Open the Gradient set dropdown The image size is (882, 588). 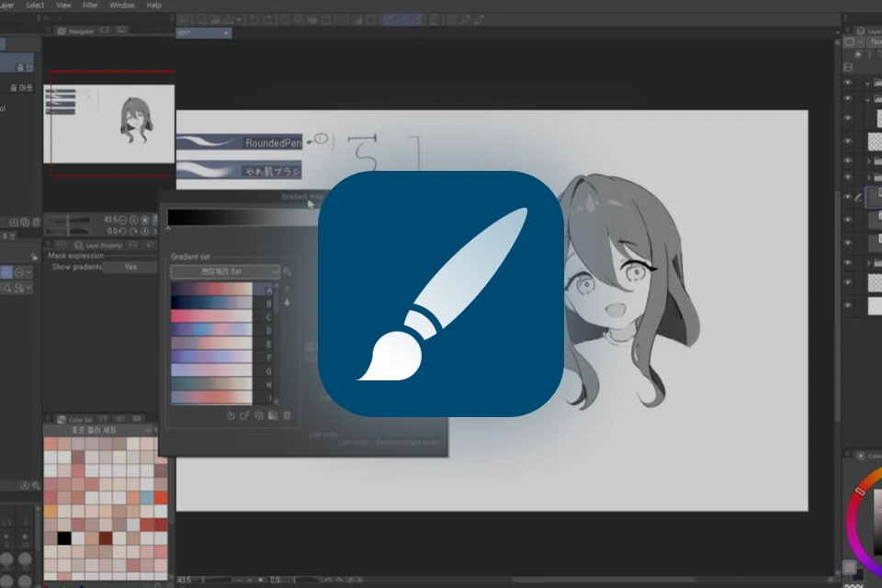[225, 272]
